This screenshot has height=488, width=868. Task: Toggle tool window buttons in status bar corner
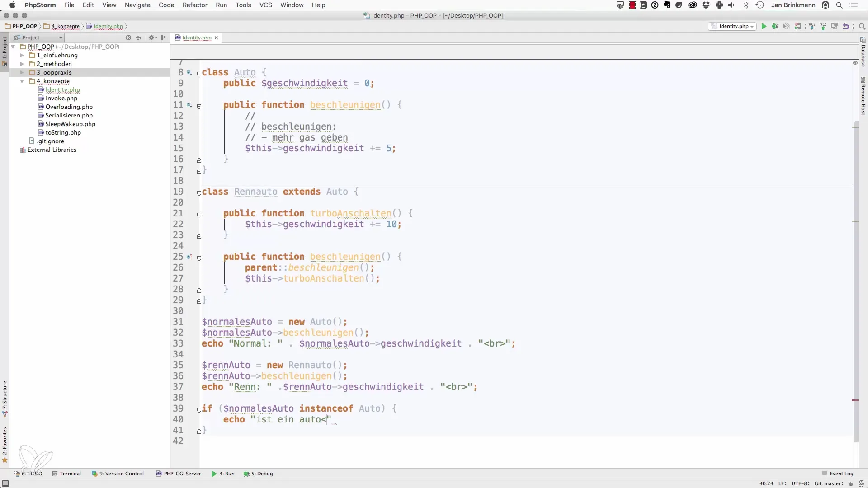coord(5,483)
